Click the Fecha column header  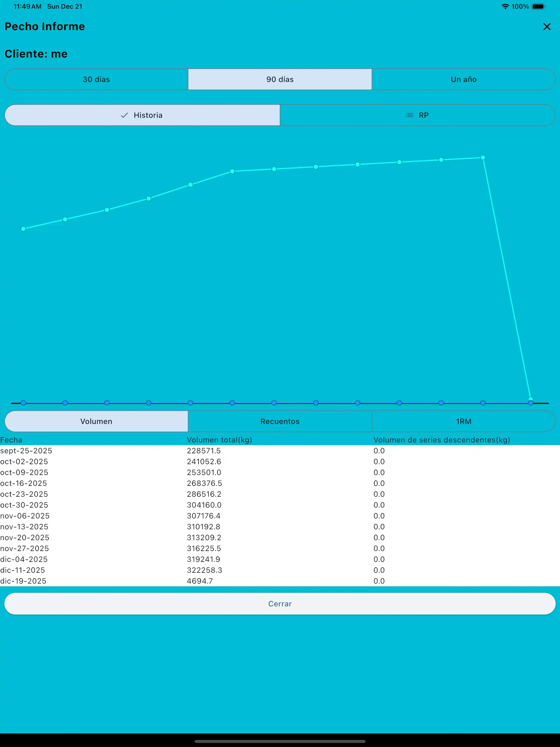tap(11, 440)
